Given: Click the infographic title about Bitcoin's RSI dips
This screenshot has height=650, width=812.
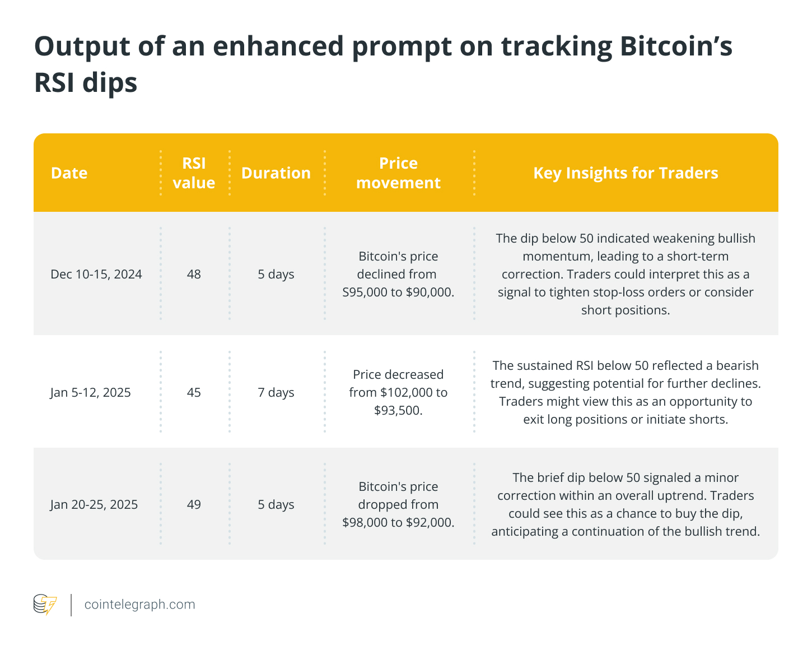Looking at the screenshot, I should click(x=383, y=64).
